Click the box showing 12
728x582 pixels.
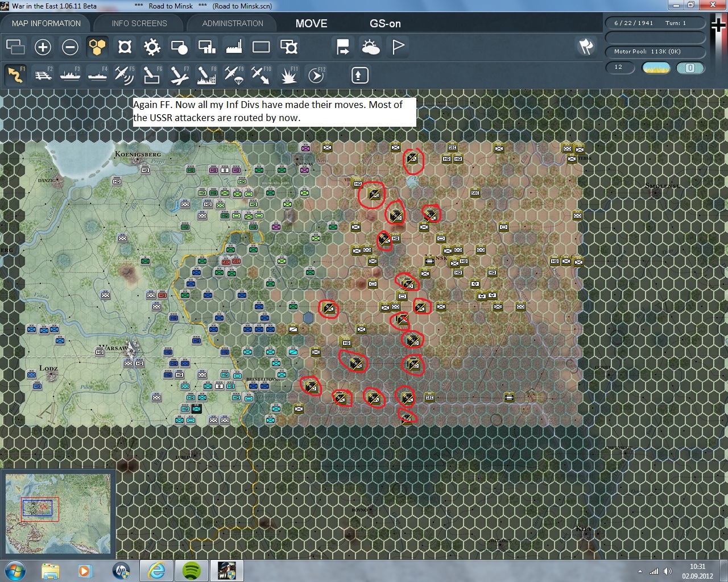pyautogui.click(x=619, y=68)
